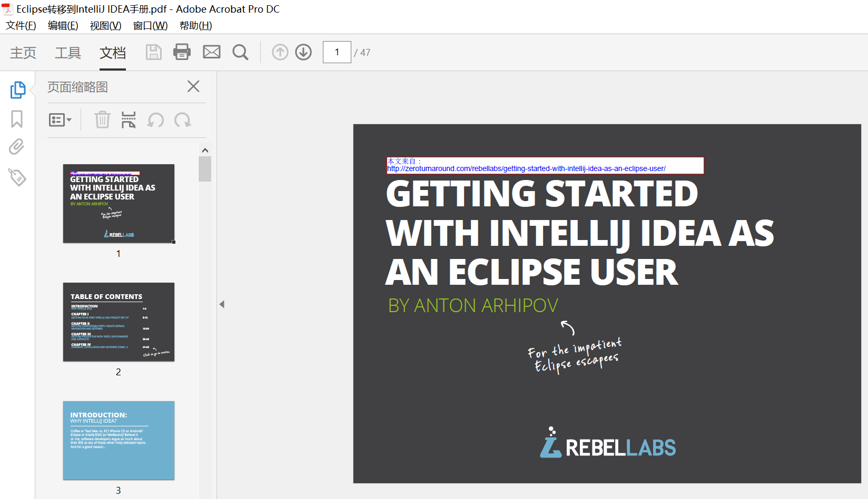Go to previous page arrow
This screenshot has height=499, width=868.
(280, 52)
